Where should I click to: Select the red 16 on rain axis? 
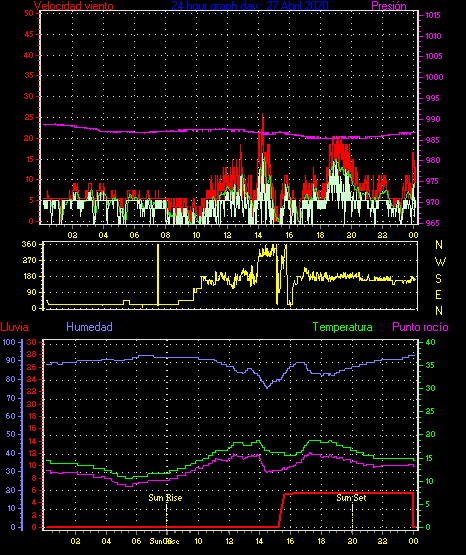(x=31, y=428)
